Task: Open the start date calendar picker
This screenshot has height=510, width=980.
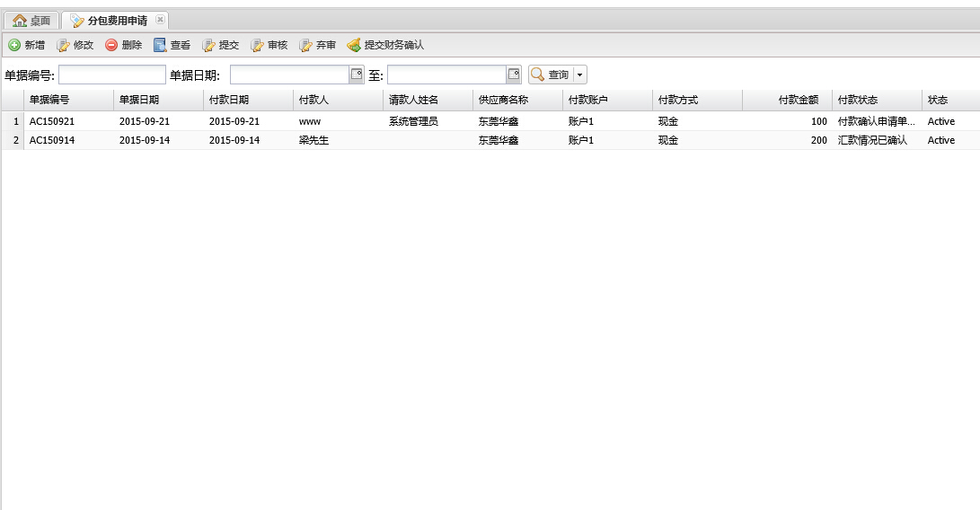Action: [x=357, y=75]
